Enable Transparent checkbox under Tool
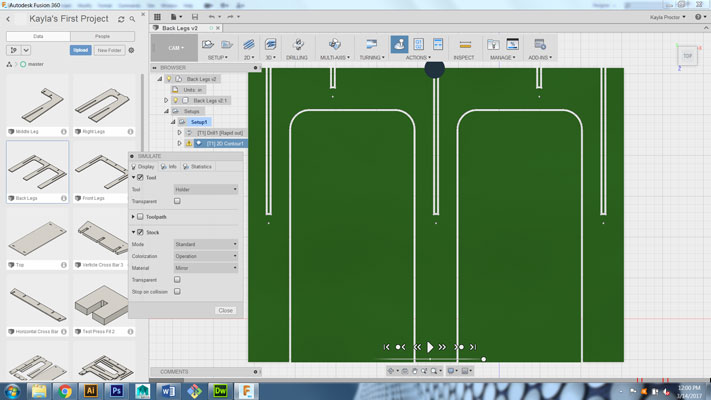 coord(177,201)
